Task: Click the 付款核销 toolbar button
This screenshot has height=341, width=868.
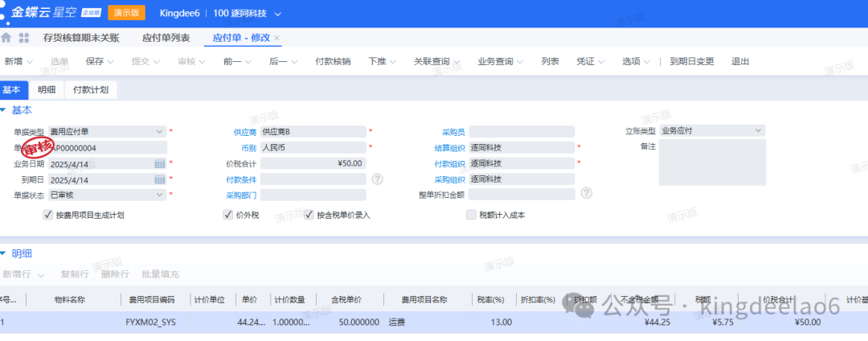Action: tap(332, 61)
